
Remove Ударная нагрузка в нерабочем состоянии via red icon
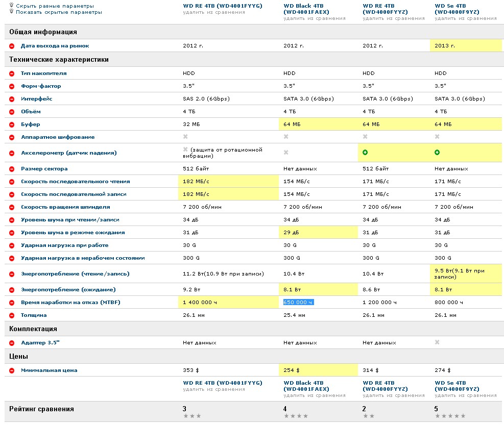pos(12,258)
